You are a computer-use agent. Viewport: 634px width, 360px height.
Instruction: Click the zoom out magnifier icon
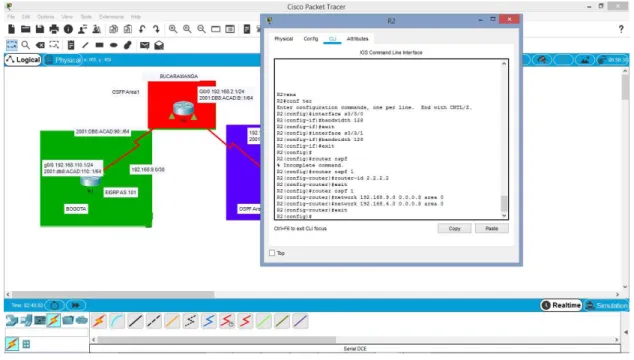pos(201,29)
